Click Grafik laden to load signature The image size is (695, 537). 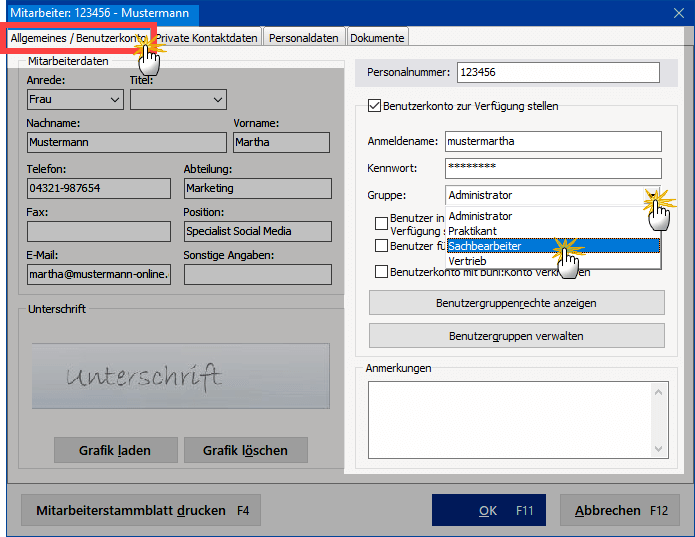pyautogui.click(x=115, y=450)
